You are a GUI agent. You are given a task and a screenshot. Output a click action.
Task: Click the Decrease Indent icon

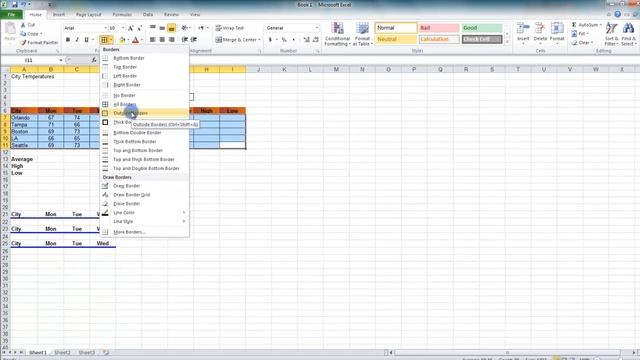pos(184,40)
